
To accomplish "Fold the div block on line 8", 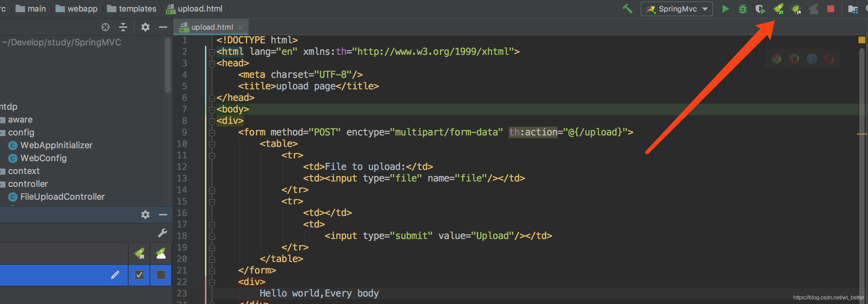I will pyautogui.click(x=212, y=121).
